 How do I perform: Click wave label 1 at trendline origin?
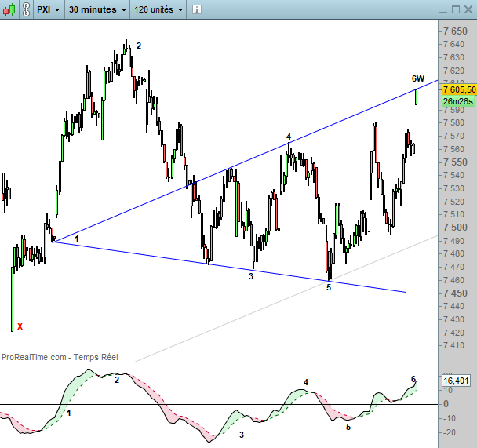77,239
